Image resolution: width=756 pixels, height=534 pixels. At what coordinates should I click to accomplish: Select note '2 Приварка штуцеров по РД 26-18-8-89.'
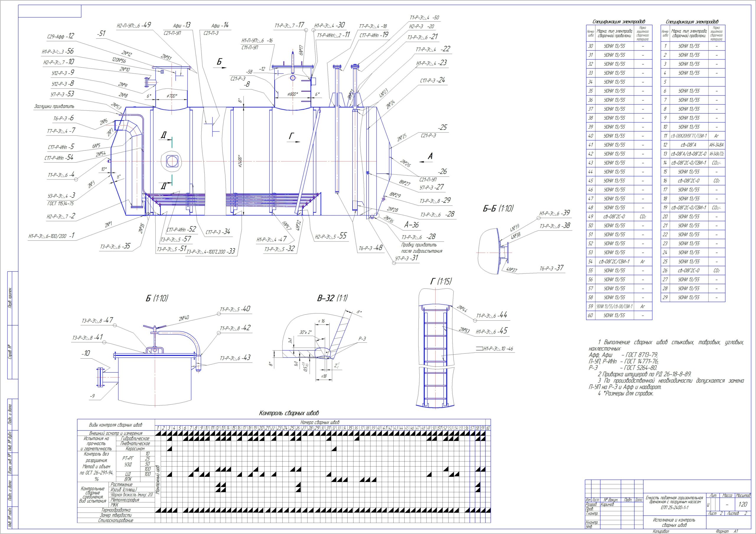click(x=645, y=374)
